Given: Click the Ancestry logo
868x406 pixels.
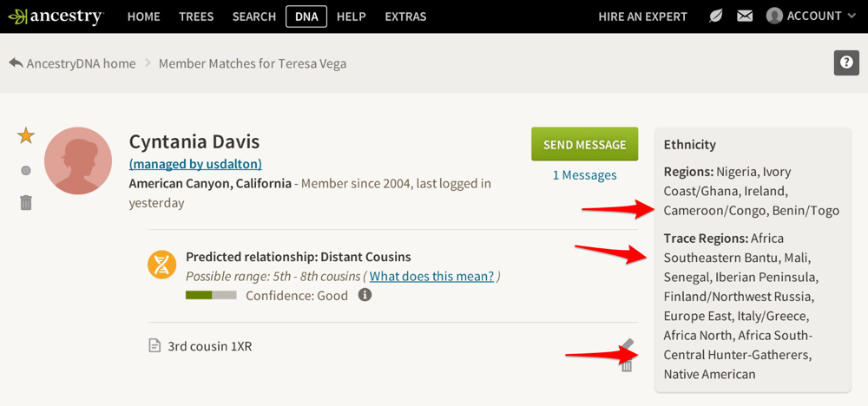Looking at the screenshot, I should pos(56,16).
